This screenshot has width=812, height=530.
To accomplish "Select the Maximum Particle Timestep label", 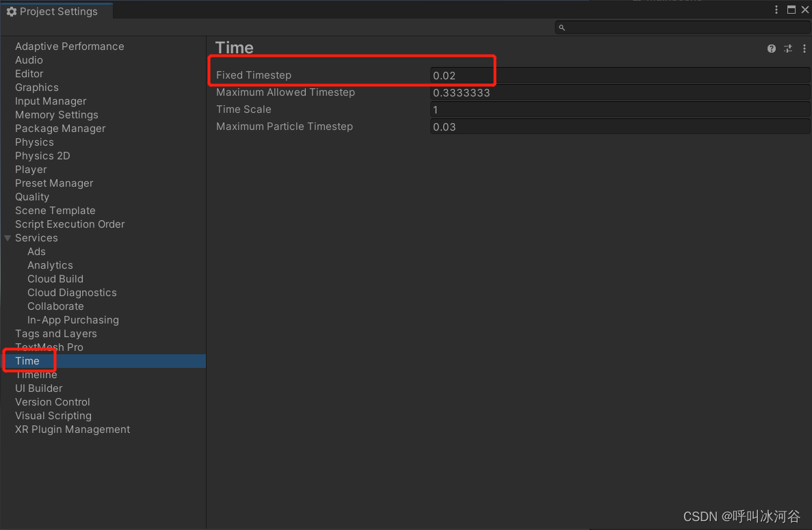I will tap(285, 127).
